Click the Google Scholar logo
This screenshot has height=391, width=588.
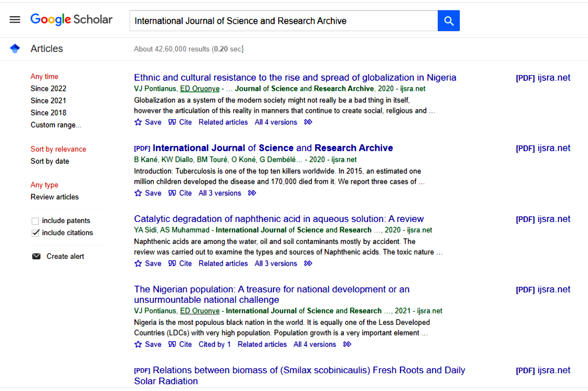click(71, 19)
